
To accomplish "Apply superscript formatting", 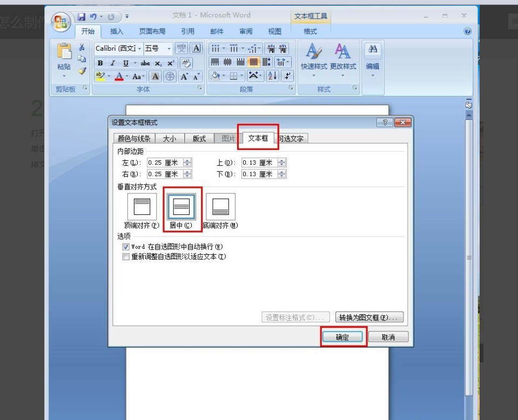I will (171, 63).
